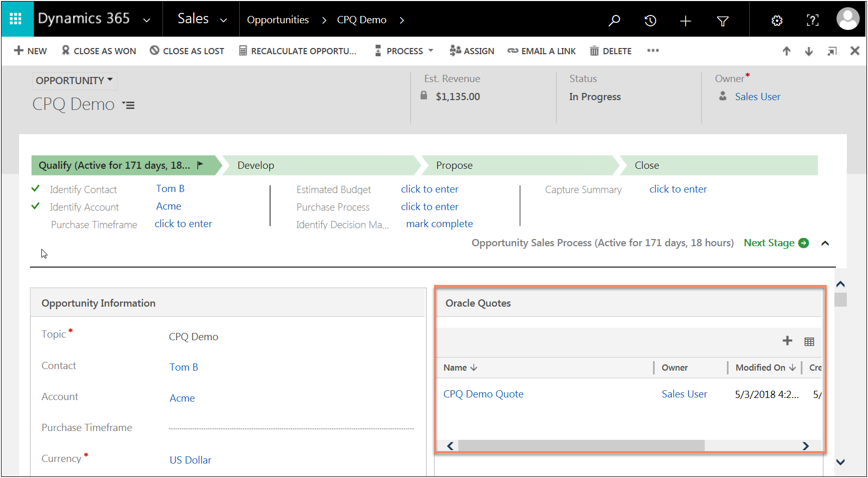
Task: Click the Purchase Timeframe input field
Action: point(291,427)
